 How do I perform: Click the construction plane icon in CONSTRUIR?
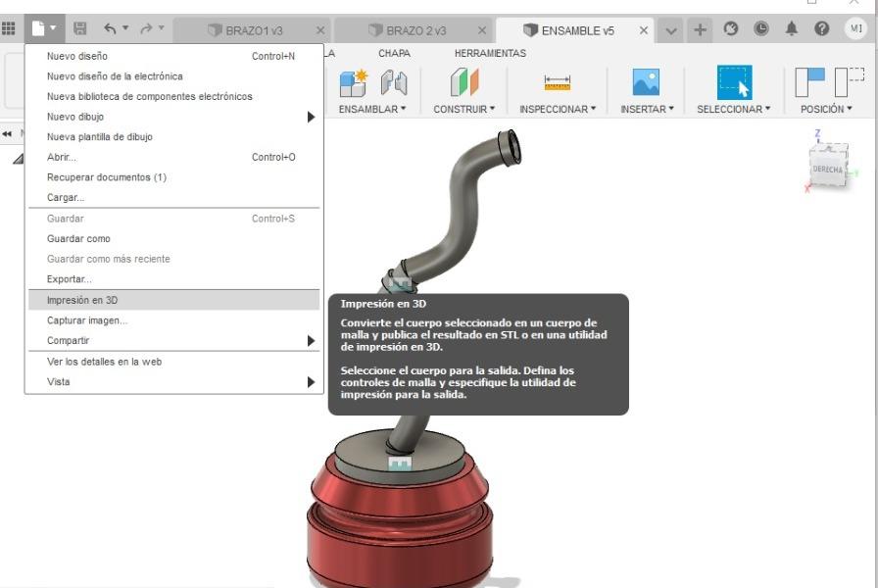[x=464, y=82]
